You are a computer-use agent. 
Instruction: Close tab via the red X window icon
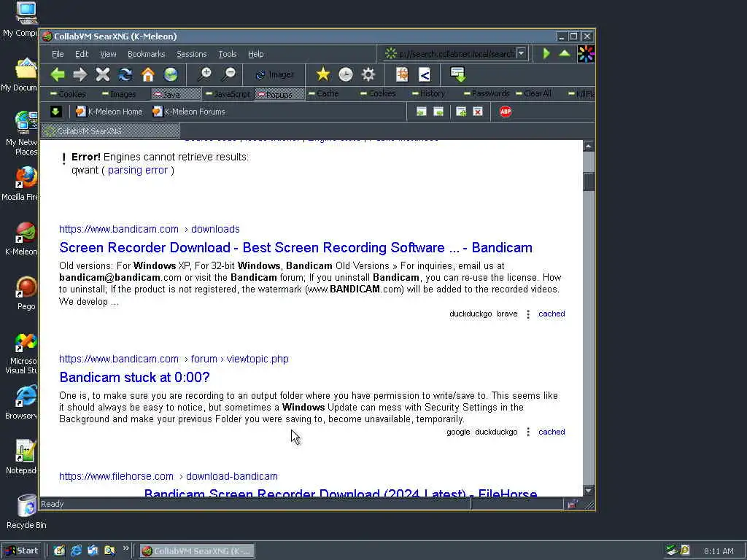(478, 112)
